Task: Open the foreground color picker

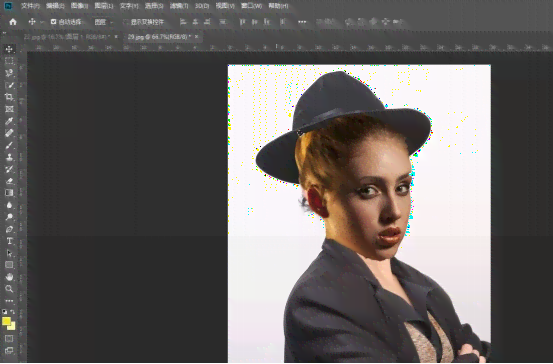Action: pyautogui.click(x=6, y=321)
